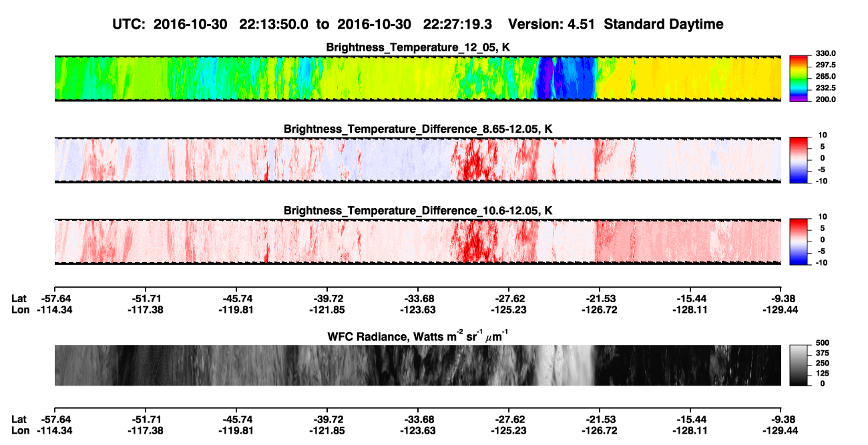
Task: Click the Brightness_Temperature_12_05 rainbow colorbar
Action: (800, 78)
